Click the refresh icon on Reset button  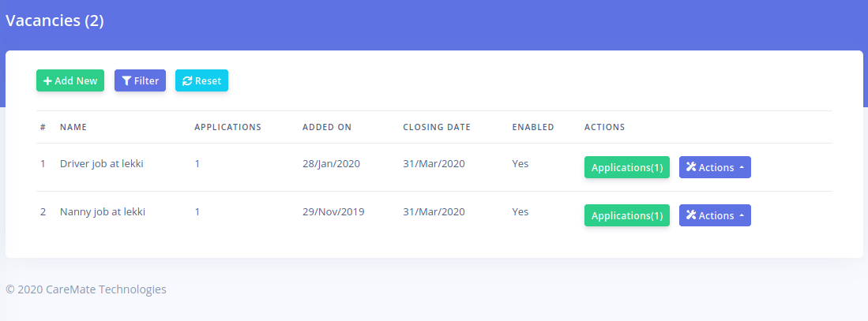click(x=187, y=81)
